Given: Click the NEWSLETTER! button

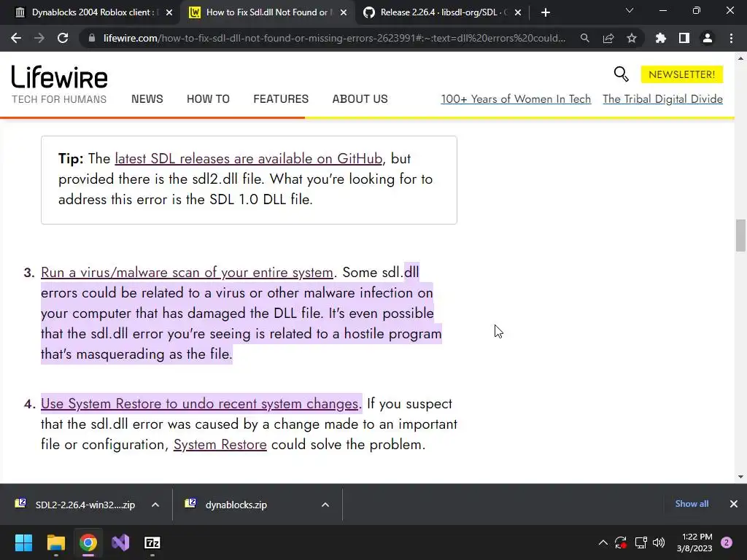Looking at the screenshot, I should tap(682, 74).
